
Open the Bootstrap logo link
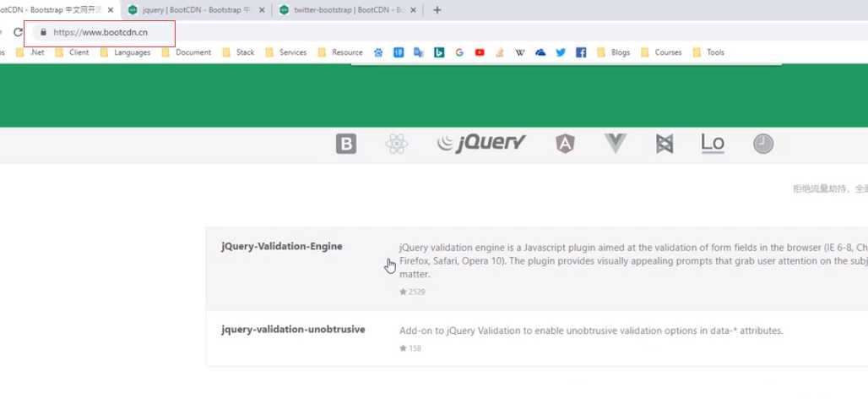pyautogui.click(x=346, y=144)
